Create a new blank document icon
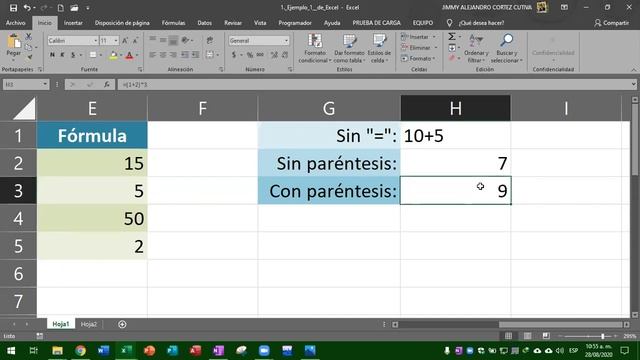 (x=60, y=8)
